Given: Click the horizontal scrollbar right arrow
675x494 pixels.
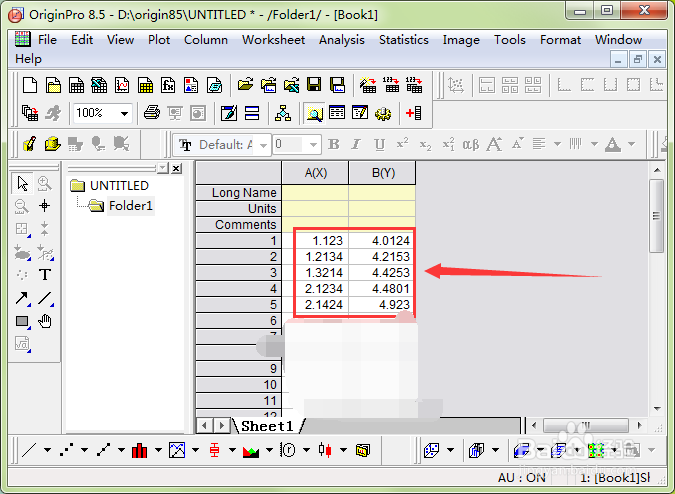Looking at the screenshot, I should 640,426.
